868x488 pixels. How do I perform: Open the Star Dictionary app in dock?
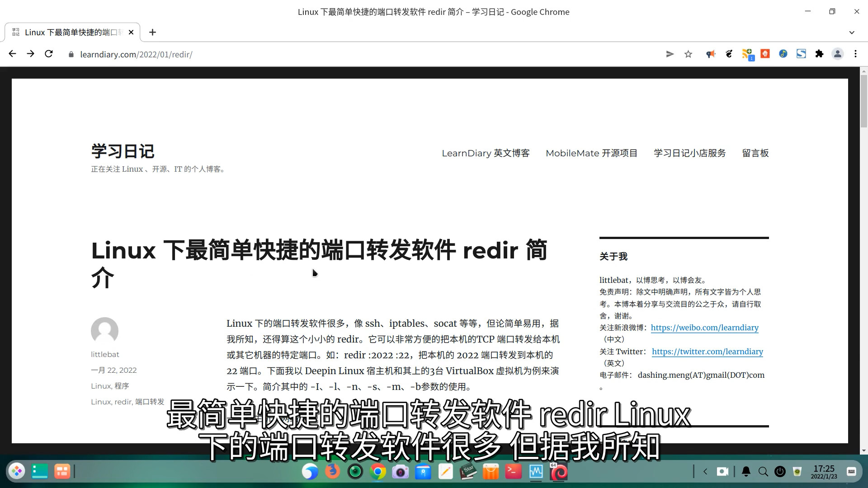[468, 472]
